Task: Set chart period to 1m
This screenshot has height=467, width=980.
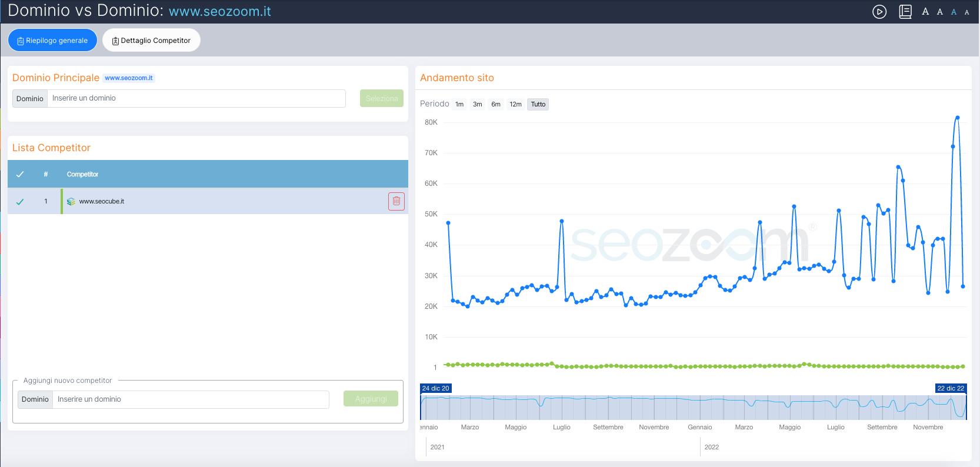Action: point(459,104)
